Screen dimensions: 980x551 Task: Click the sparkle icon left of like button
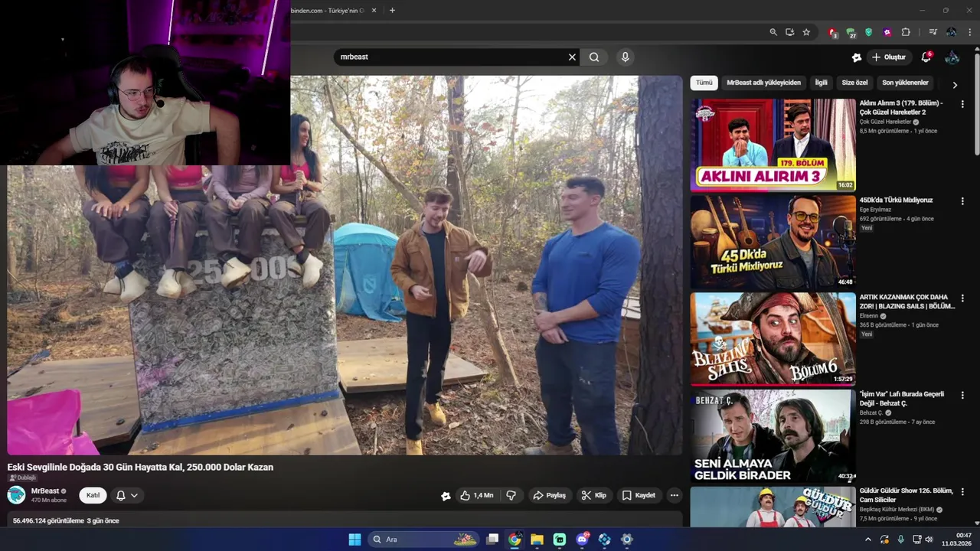(x=446, y=496)
